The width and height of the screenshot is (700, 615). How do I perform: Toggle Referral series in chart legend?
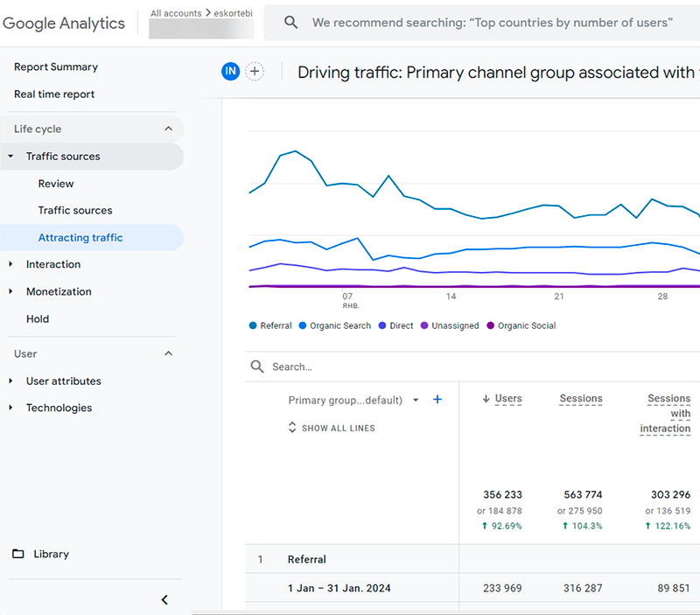270,325
